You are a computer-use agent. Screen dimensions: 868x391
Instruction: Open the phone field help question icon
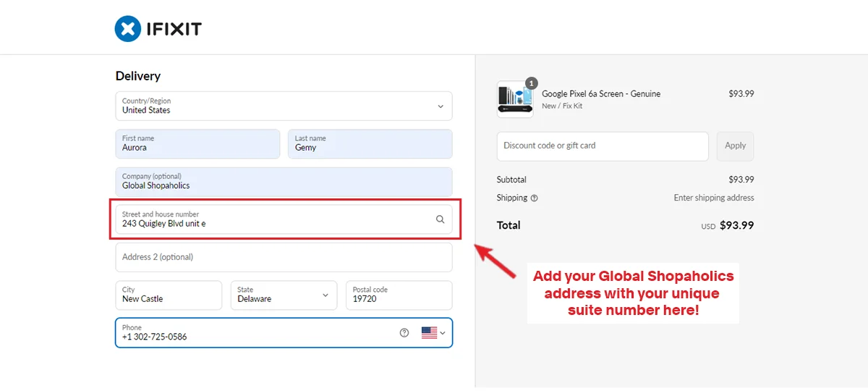404,333
